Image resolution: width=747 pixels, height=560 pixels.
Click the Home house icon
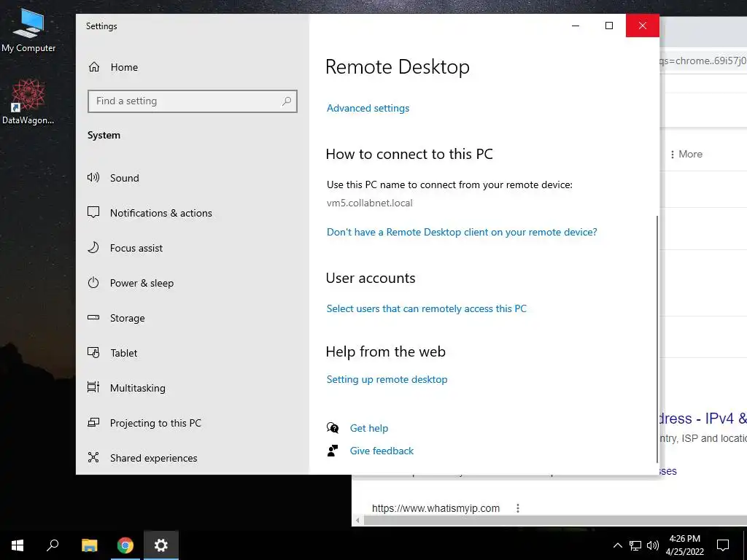point(94,67)
